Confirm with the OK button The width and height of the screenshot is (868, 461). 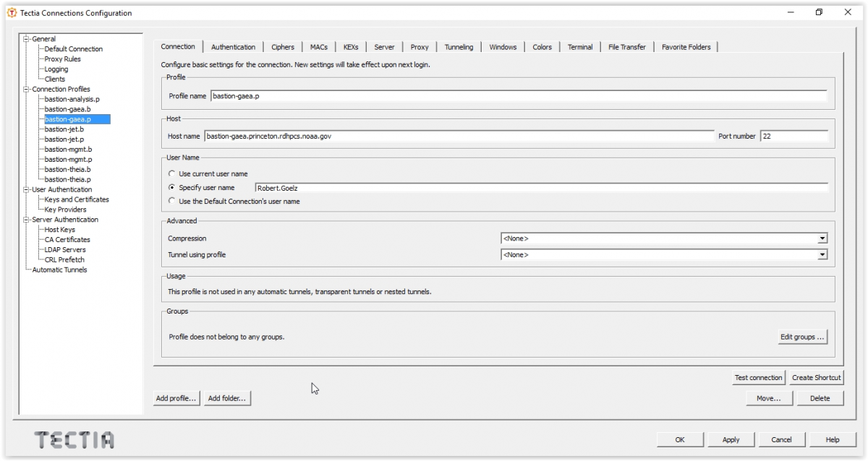point(680,439)
